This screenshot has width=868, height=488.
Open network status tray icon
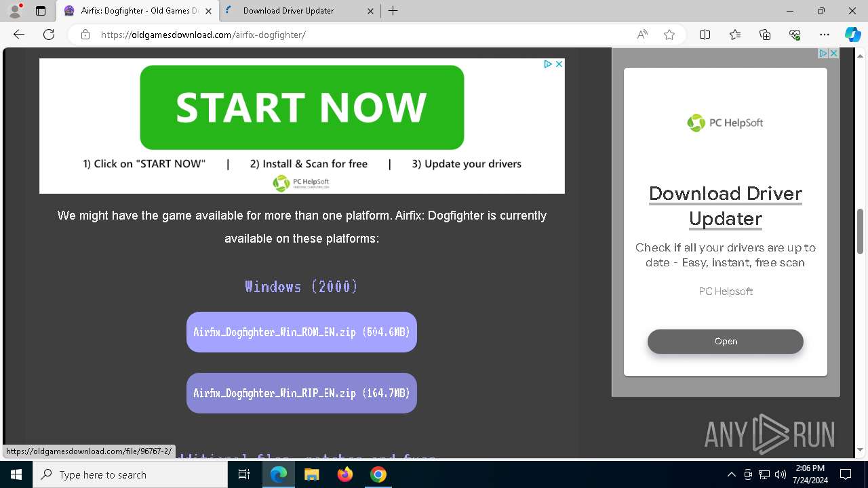pyautogui.click(x=764, y=474)
